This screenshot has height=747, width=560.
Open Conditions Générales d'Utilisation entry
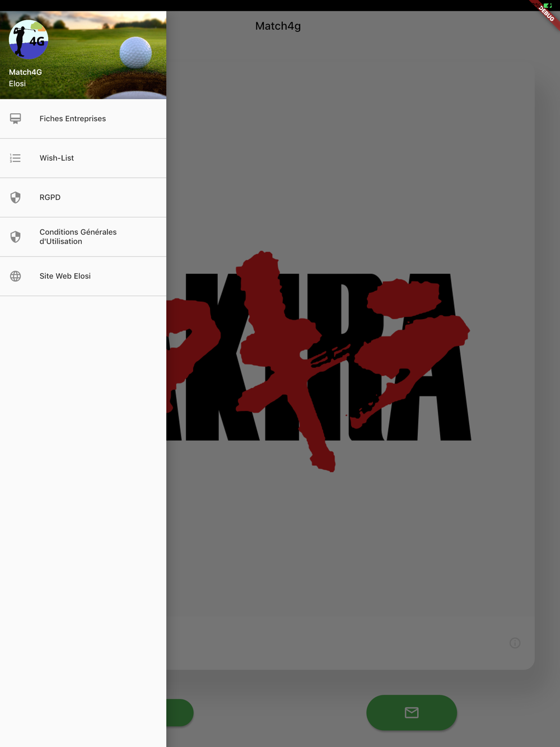pos(83,237)
